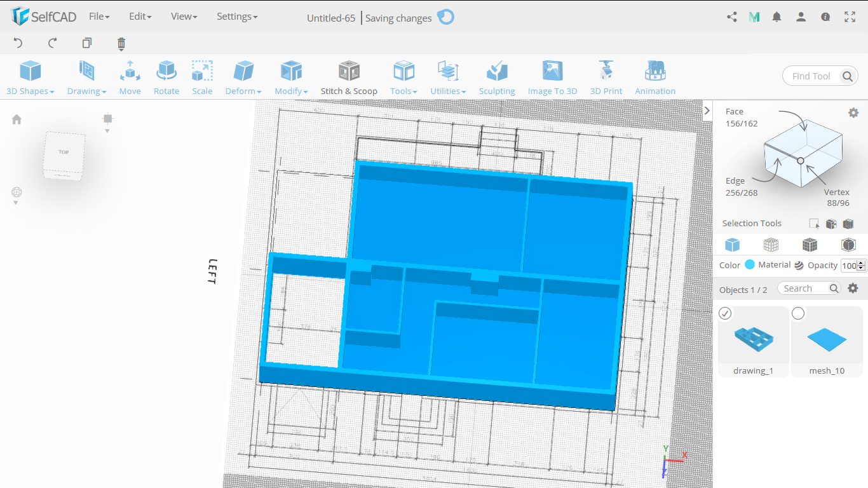Switch to wireframe cube render mode
The width and height of the screenshot is (868, 488).
point(771,245)
